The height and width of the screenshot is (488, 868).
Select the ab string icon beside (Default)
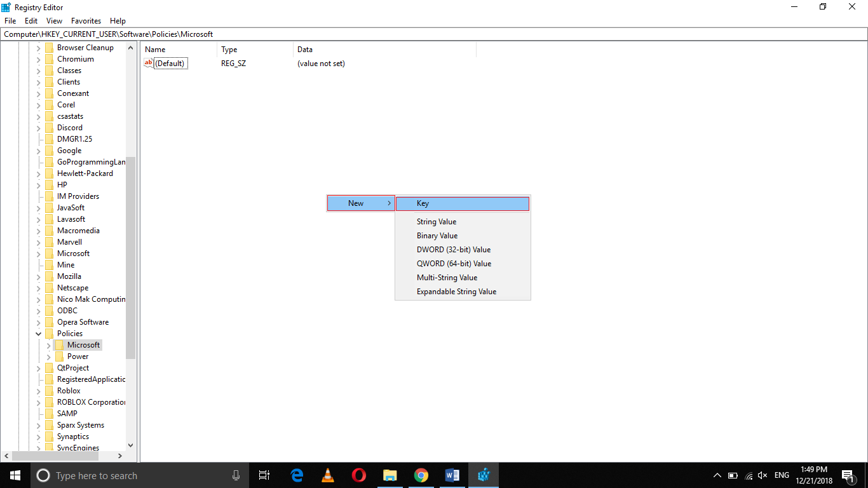point(147,63)
